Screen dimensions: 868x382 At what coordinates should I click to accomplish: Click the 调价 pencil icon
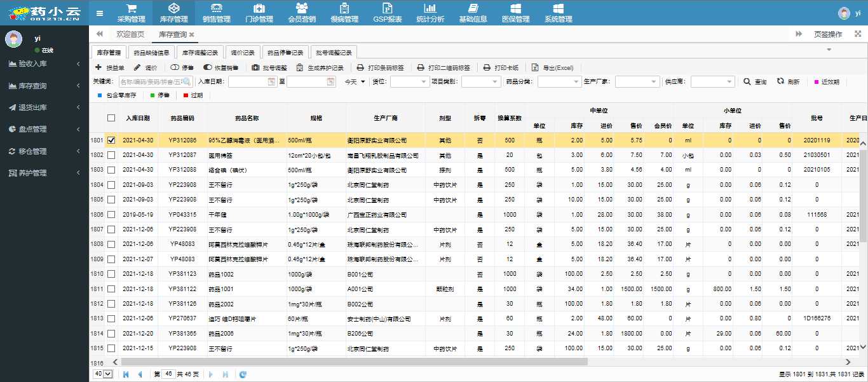137,67
